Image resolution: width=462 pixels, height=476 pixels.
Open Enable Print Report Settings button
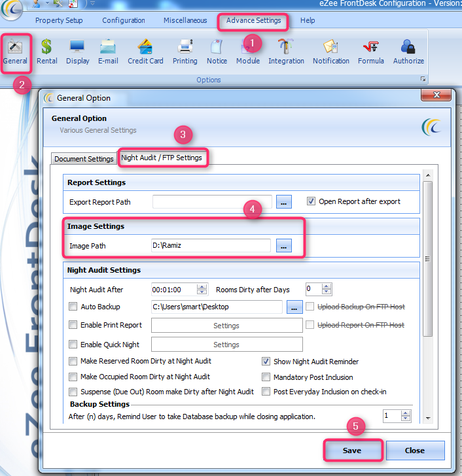click(226, 326)
